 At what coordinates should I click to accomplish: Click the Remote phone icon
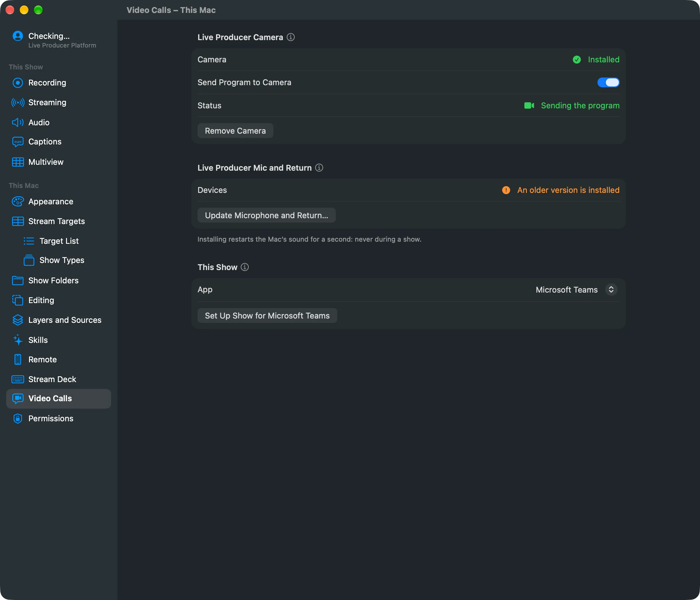[18, 360]
